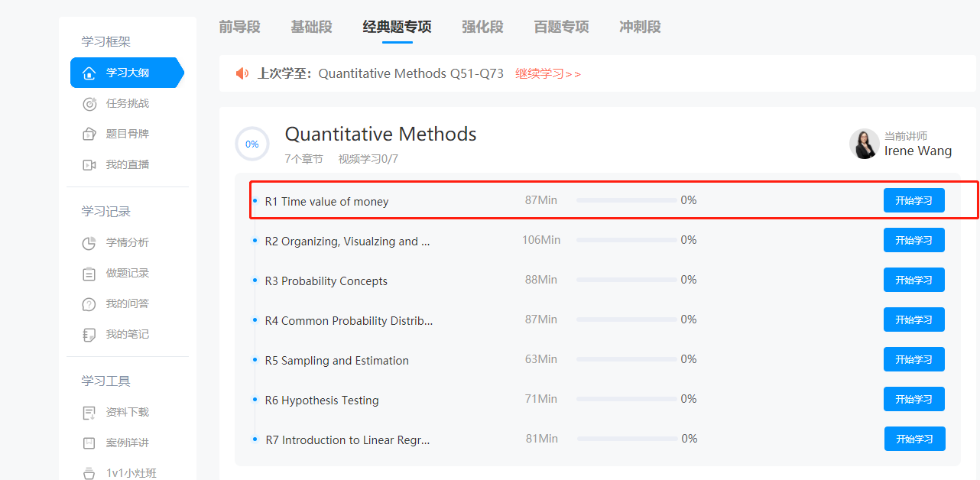Switch to the 前导段 tab
Screen dimensions: 980x480
coord(239,27)
